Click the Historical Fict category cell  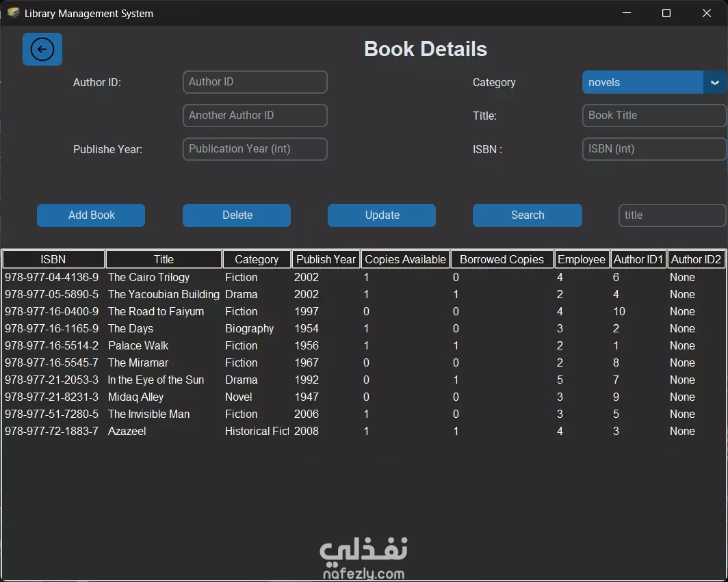(x=257, y=432)
